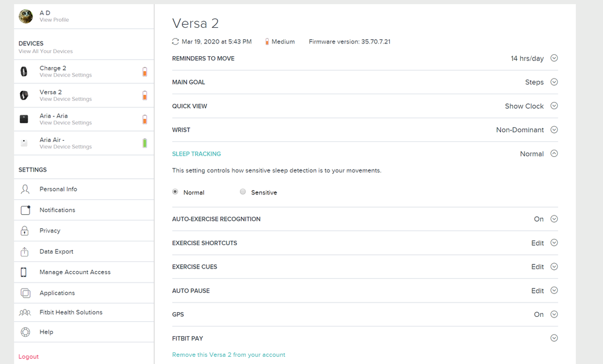The image size is (603, 364).
Task: Click Non-Dominant wrist value
Action: click(x=520, y=130)
